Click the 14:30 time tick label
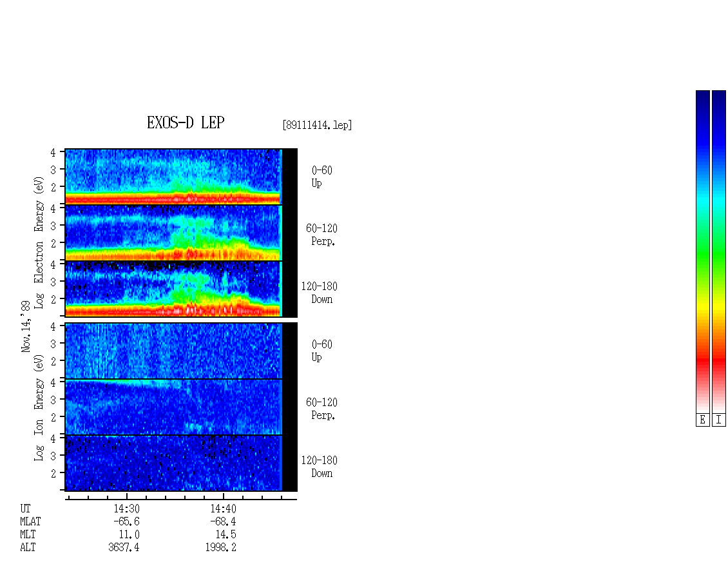This screenshot has width=728, height=564. (126, 509)
